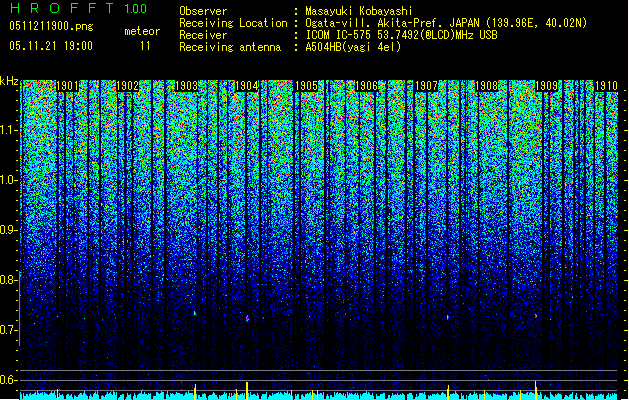Click the 'Receiving antenna' label
This screenshot has height=400, width=629.
pos(230,47)
